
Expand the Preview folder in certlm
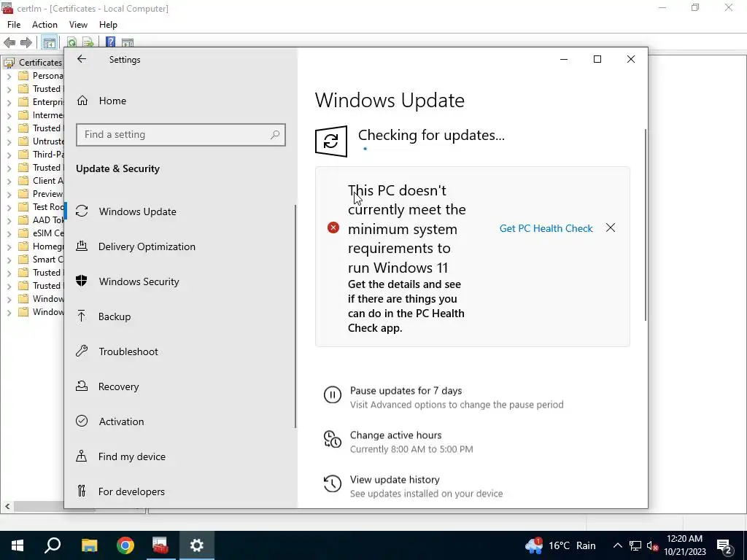pos(9,194)
